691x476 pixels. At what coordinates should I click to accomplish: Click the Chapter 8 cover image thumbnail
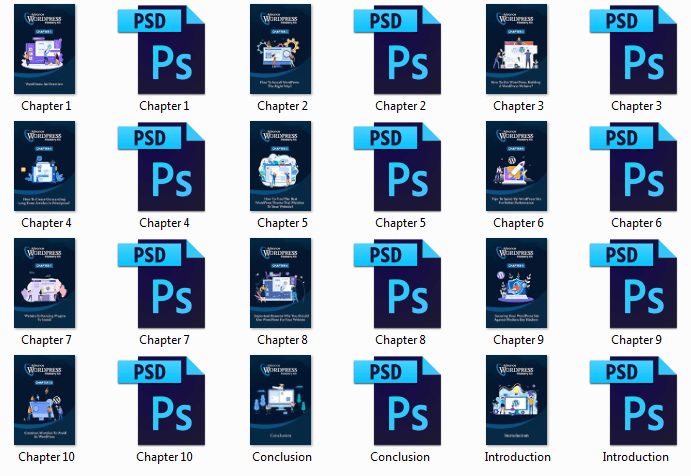coord(281,283)
